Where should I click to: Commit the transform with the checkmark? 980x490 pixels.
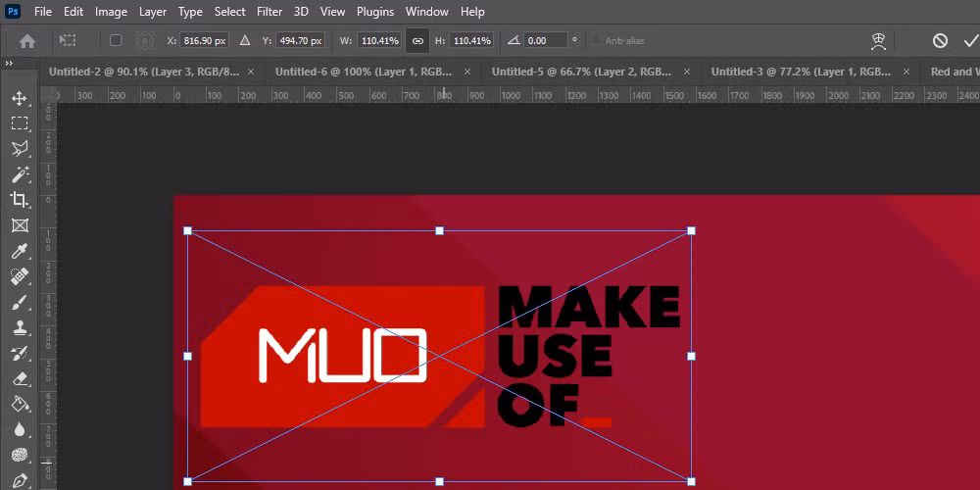point(970,40)
